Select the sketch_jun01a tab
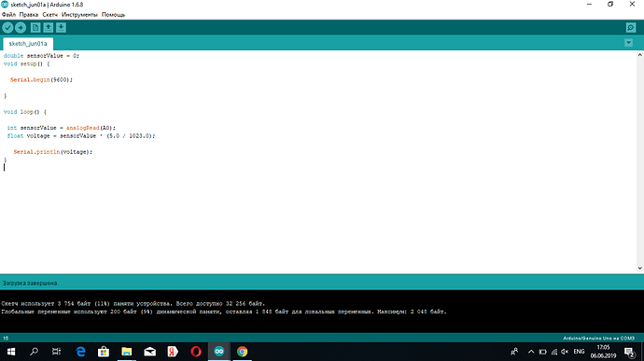This screenshot has height=361, width=644. click(x=28, y=44)
